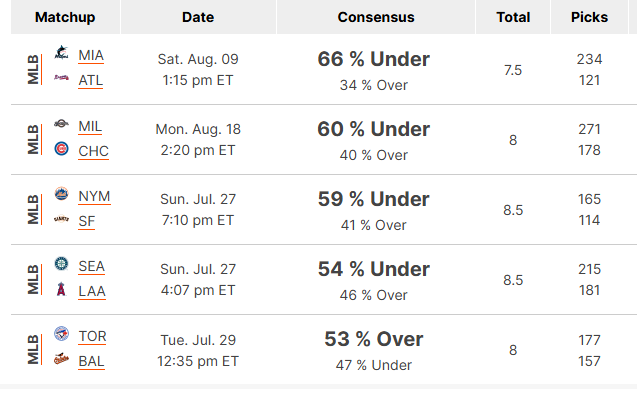Click the Seattle Mariners team logo
Viewport: 637px width, 395px height.
click(x=61, y=264)
